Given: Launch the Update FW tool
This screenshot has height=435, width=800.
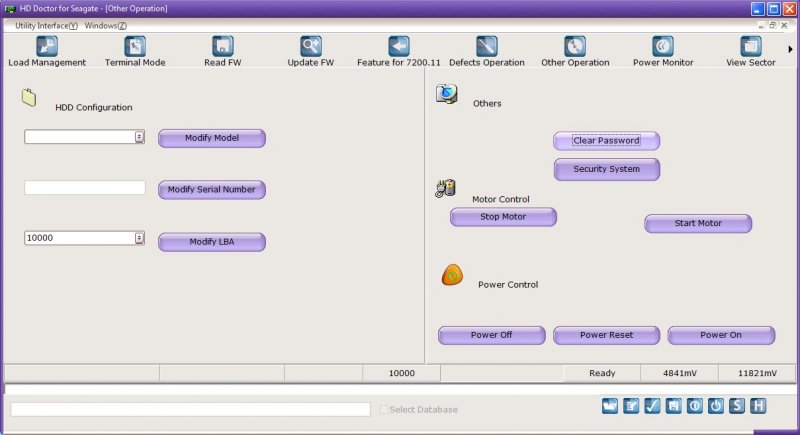Looking at the screenshot, I should [310, 52].
